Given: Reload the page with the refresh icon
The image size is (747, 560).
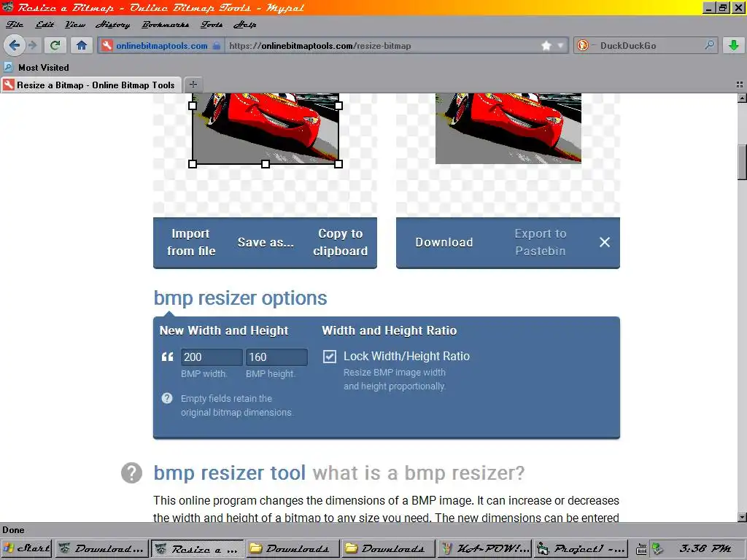Looking at the screenshot, I should (x=55, y=45).
